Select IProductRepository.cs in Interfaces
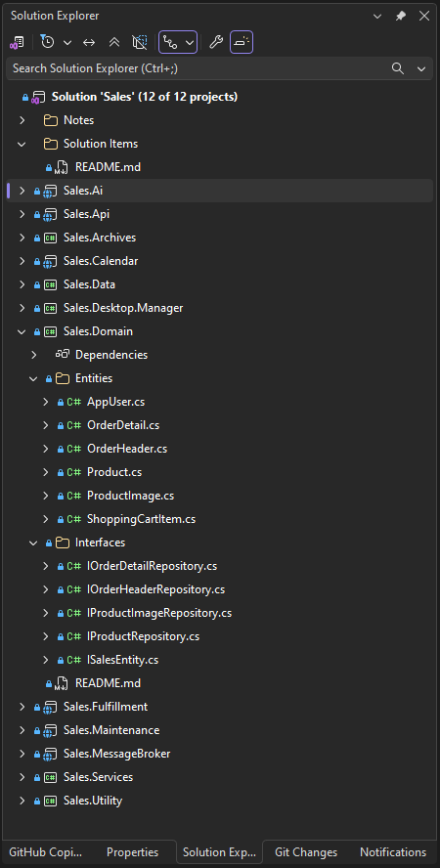This screenshot has height=868, width=440. tap(143, 636)
